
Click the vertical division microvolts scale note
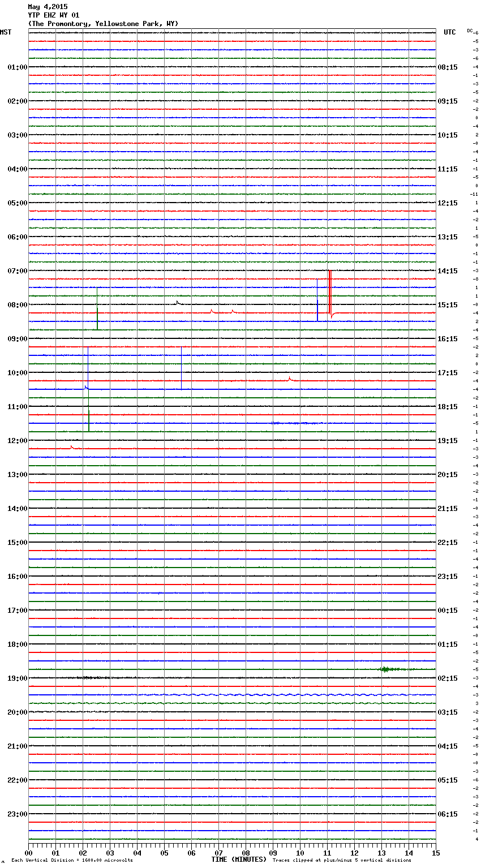click(x=72, y=861)
